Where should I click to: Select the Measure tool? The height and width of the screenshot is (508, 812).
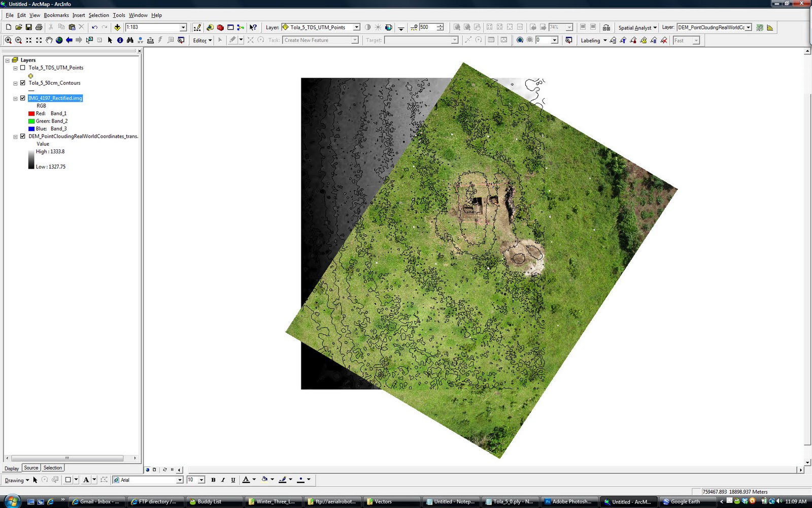[x=151, y=41]
